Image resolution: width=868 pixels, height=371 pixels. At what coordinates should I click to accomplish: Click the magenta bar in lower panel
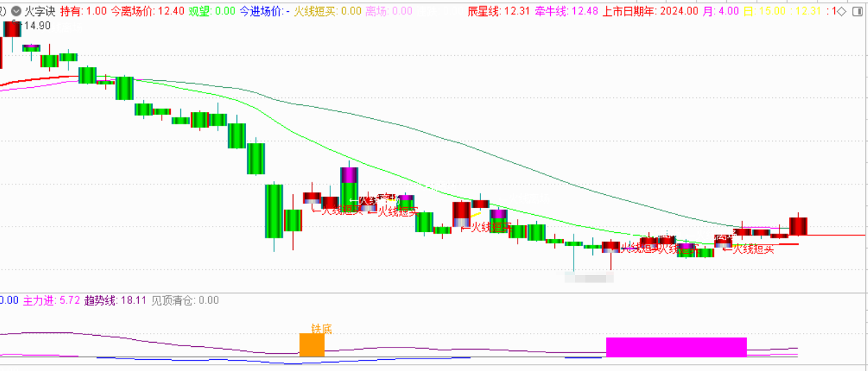tap(676, 347)
